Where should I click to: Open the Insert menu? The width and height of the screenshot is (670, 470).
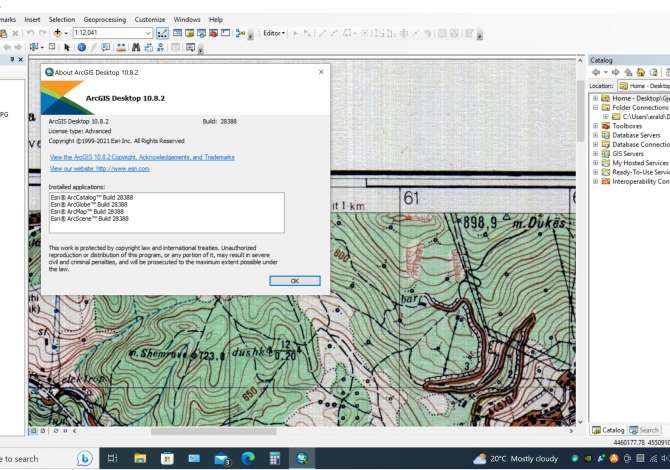click(32, 20)
